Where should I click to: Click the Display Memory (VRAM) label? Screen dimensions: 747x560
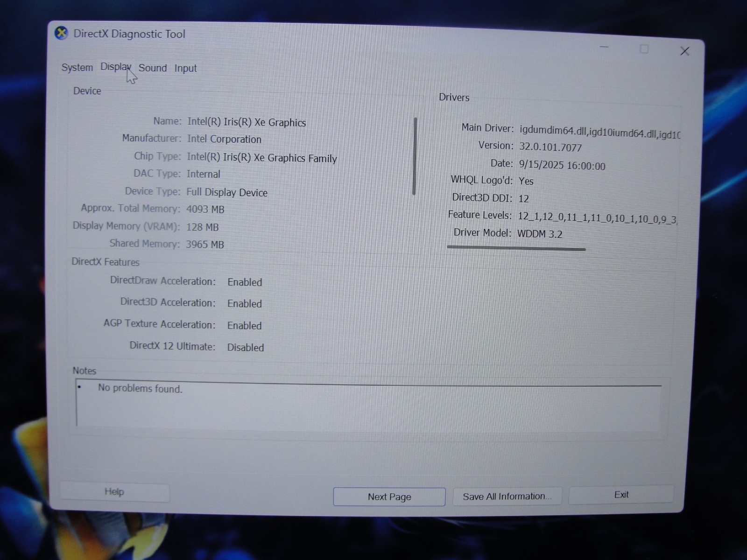coord(126,226)
